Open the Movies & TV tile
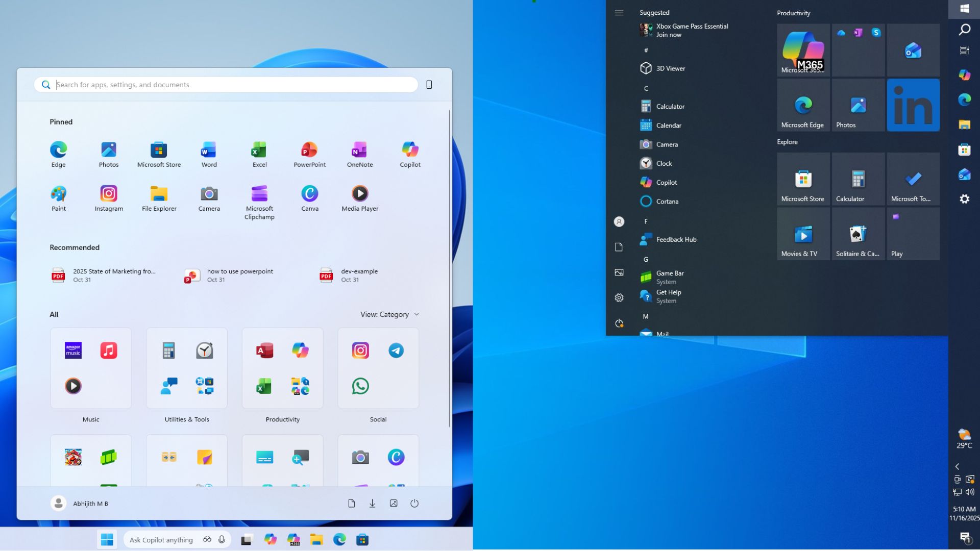 [x=803, y=234]
